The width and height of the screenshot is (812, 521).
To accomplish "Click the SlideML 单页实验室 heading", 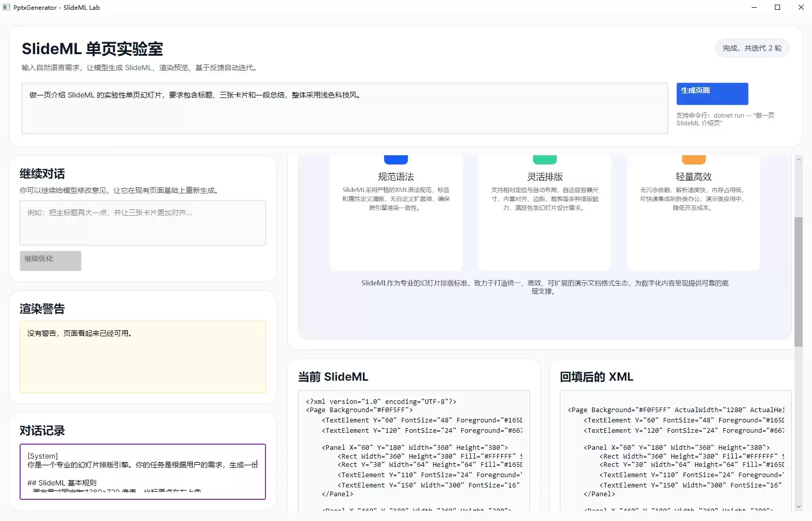I will pos(92,49).
